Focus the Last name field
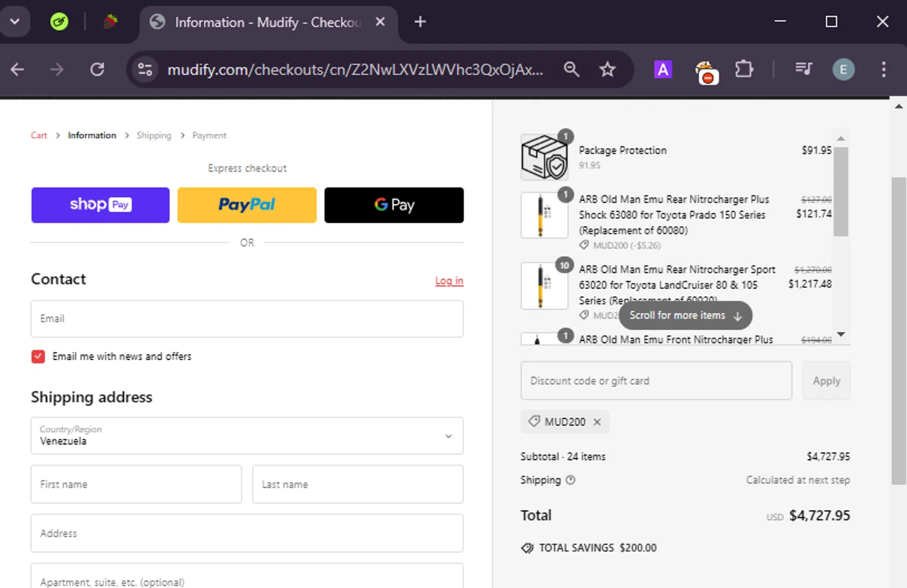The height and width of the screenshot is (588, 907). tap(358, 484)
